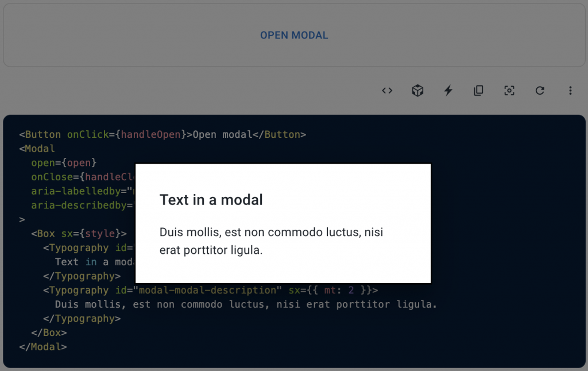The width and height of the screenshot is (588, 371).
Task: Click the 'open={open}' code line
Action: click(x=64, y=163)
